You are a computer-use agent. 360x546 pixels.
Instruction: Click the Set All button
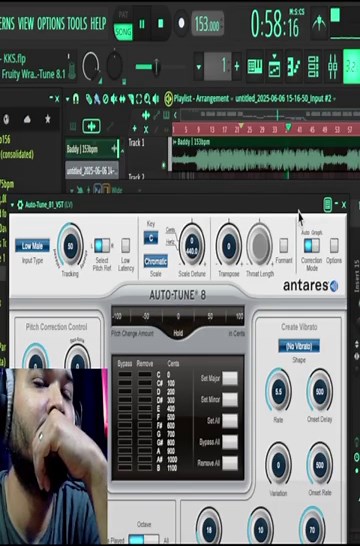pos(230,421)
